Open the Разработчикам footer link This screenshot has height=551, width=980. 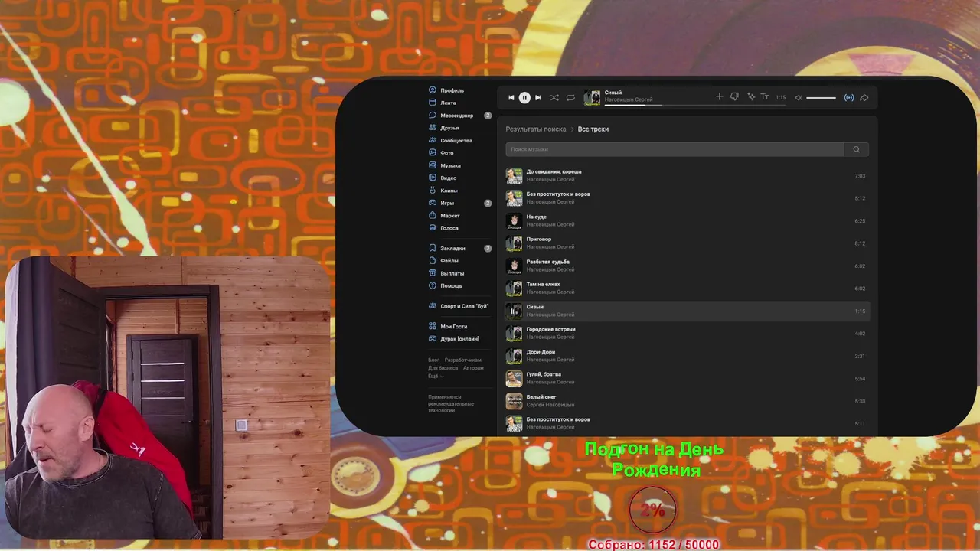(x=463, y=360)
